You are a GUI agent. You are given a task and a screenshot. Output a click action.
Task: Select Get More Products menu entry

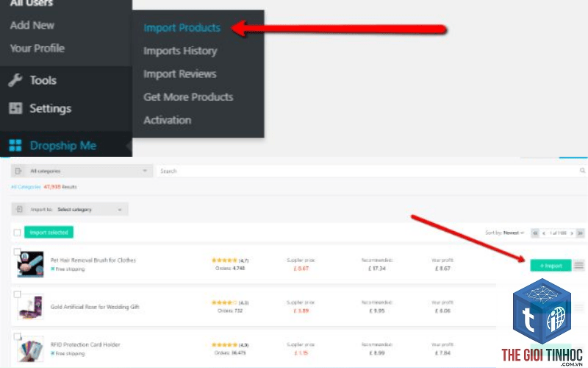click(x=188, y=97)
